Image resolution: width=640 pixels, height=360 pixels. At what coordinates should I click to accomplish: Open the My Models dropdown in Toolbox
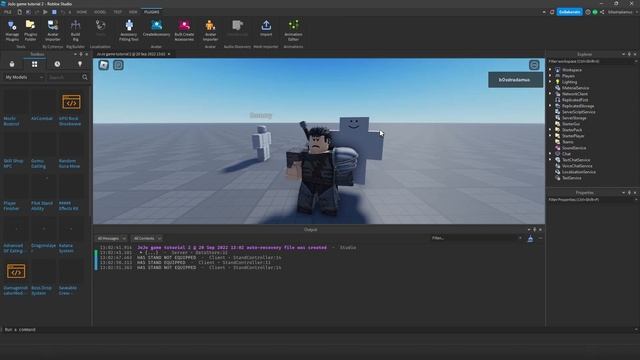click(x=24, y=77)
